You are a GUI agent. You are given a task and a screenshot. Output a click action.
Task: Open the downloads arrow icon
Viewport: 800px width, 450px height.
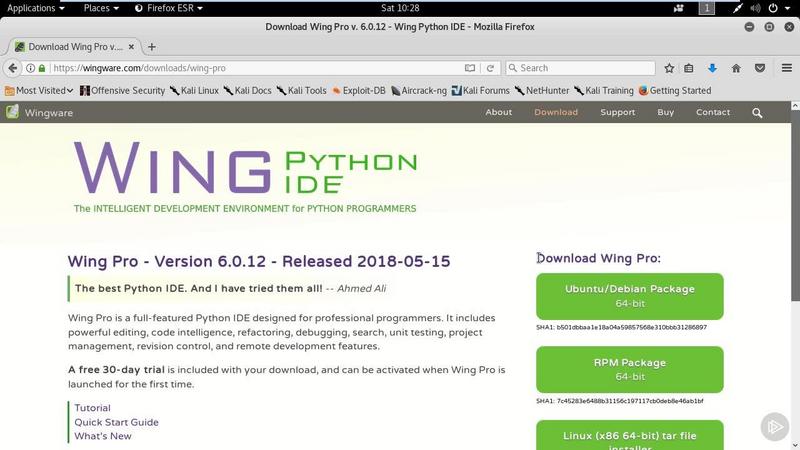tap(712, 68)
